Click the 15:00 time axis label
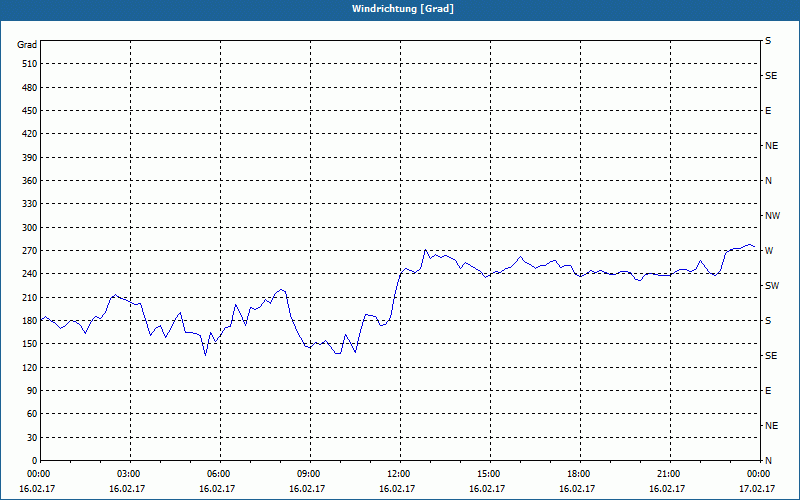This screenshot has width=800, height=500. [490, 473]
